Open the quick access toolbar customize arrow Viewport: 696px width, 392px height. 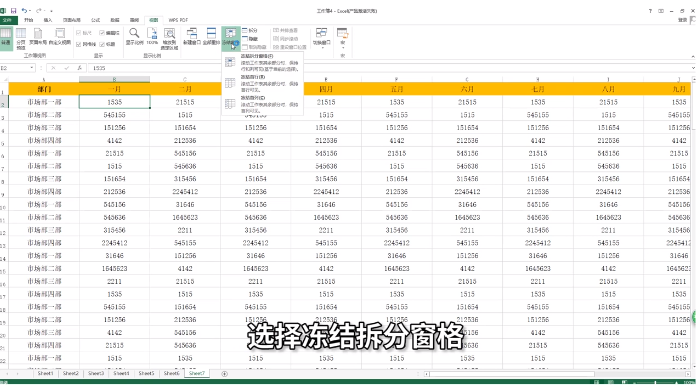[x=51, y=11]
